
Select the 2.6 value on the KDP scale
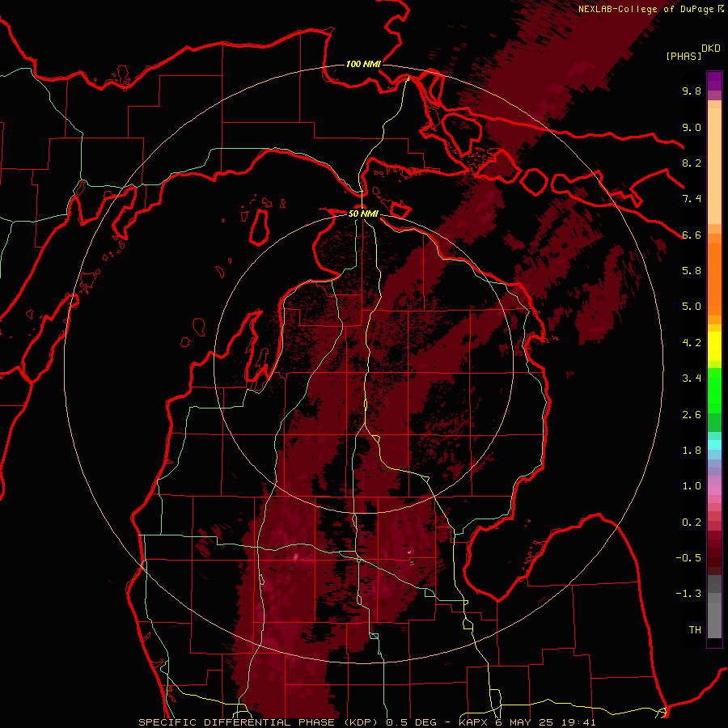(x=692, y=415)
